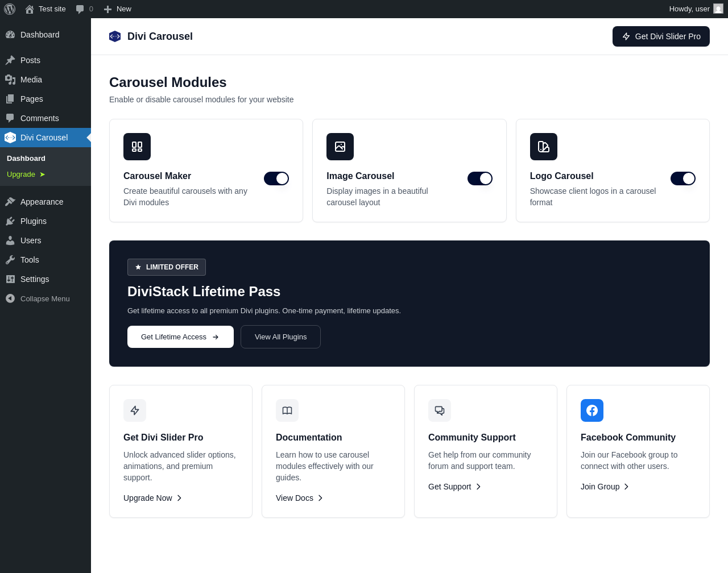
Task: Click the Dashboard gauge icon in sidebar
Action: [x=10, y=35]
